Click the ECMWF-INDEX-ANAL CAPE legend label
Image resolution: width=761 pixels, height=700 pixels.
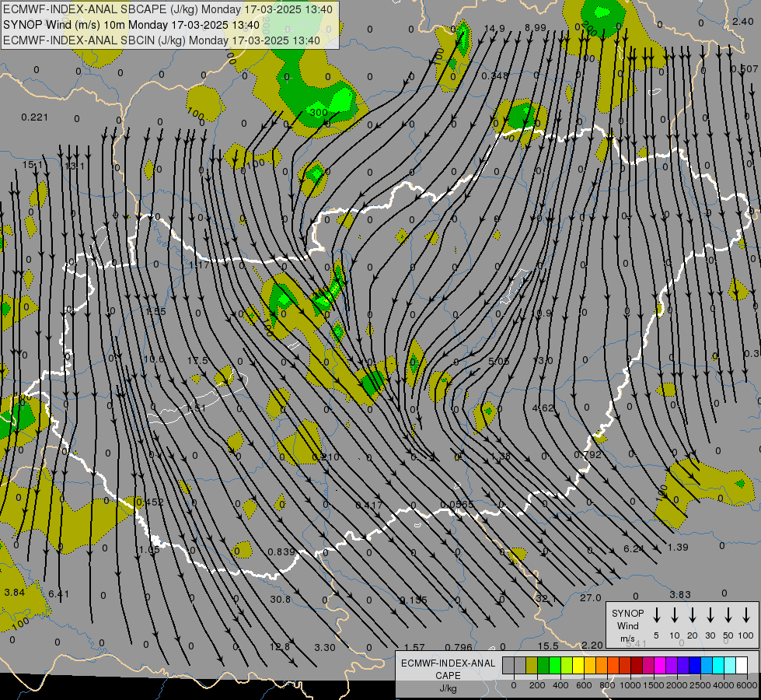(448, 669)
